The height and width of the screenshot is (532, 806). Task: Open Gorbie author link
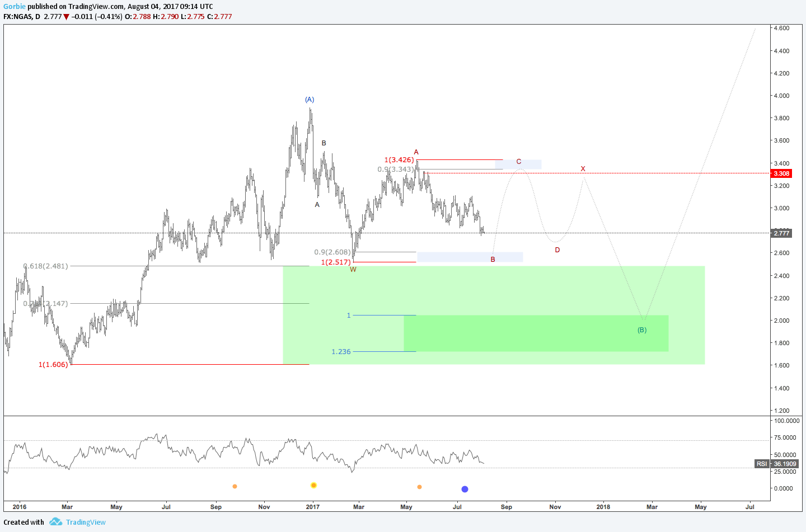pos(15,7)
